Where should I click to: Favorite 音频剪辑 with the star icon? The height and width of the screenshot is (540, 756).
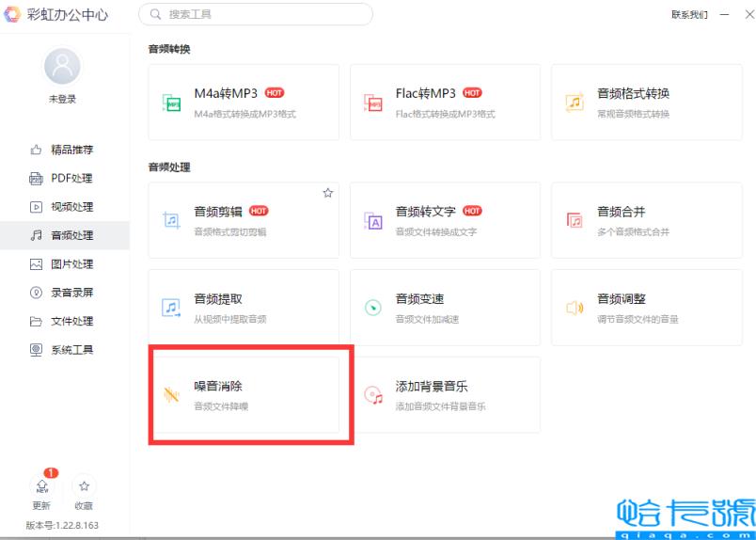[x=328, y=193]
